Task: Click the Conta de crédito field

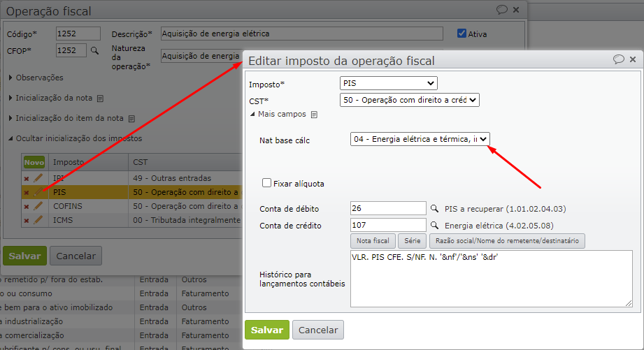Action: (388, 225)
